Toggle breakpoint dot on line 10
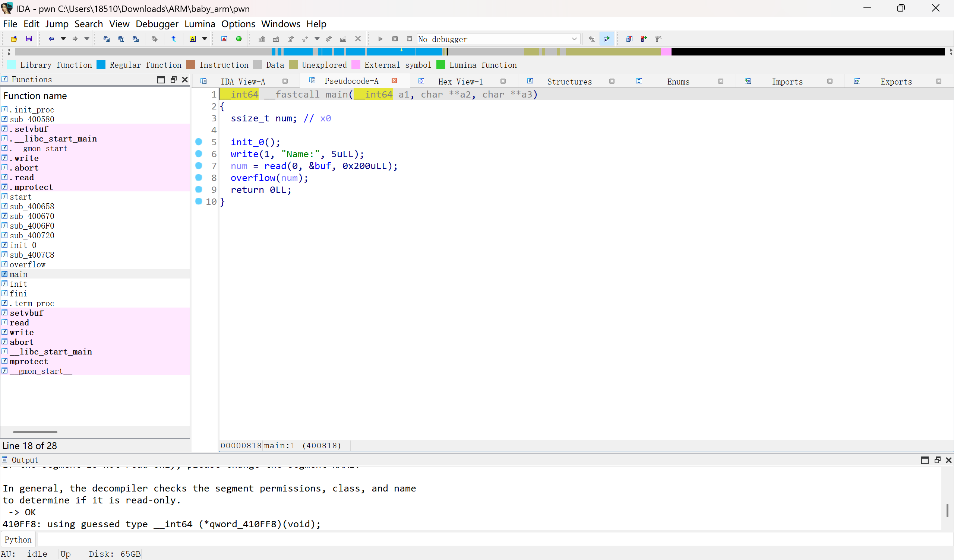Viewport: 954px width, 560px height. (x=198, y=201)
